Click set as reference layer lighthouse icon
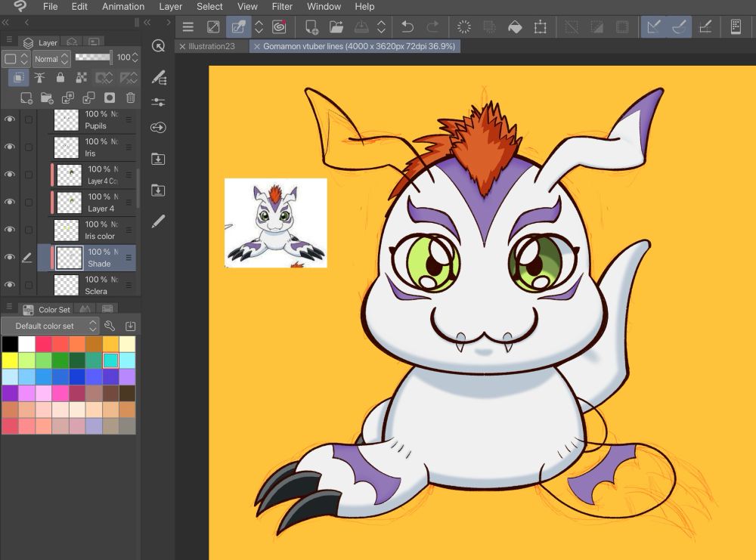Screen dimensions: 756x560 pyautogui.click(x=39, y=78)
